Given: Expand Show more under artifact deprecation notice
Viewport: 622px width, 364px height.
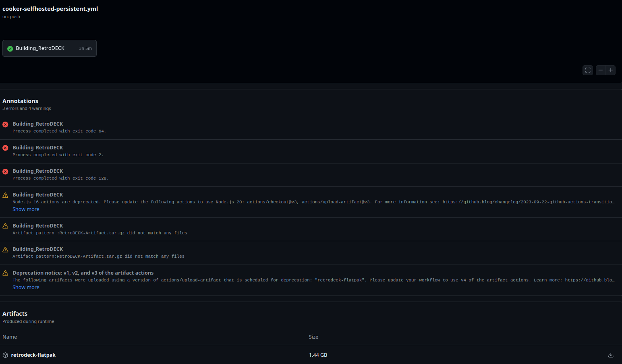Looking at the screenshot, I should coord(26,287).
